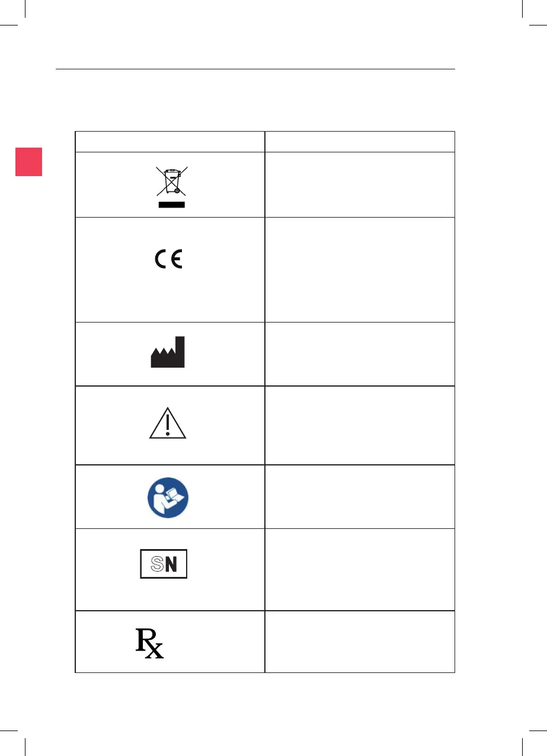Select the empty right header cell of table

[360, 142]
